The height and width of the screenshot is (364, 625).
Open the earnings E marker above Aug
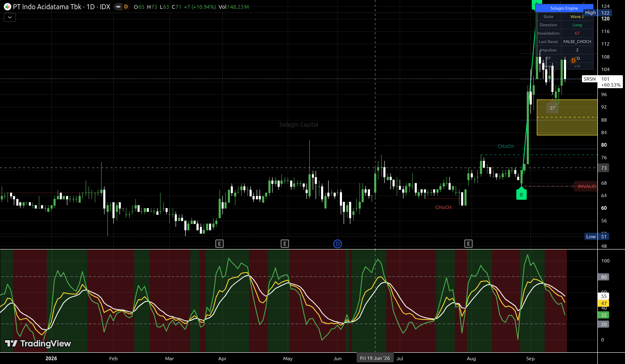pyautogui.click(x=469, y=244)
